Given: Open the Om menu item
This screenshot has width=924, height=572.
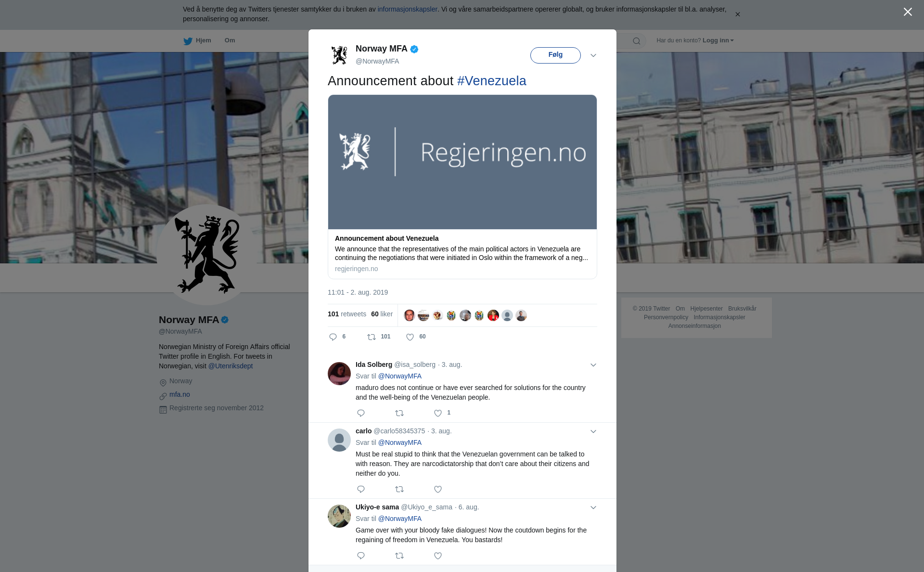Looking at the screenshot, I should click(x=230, y=40).
